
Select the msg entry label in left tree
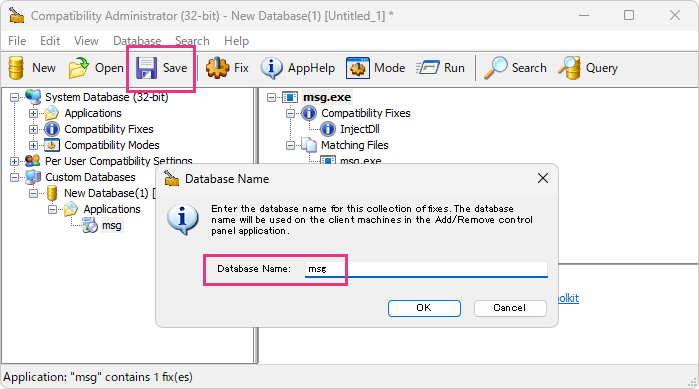point(111,225)
